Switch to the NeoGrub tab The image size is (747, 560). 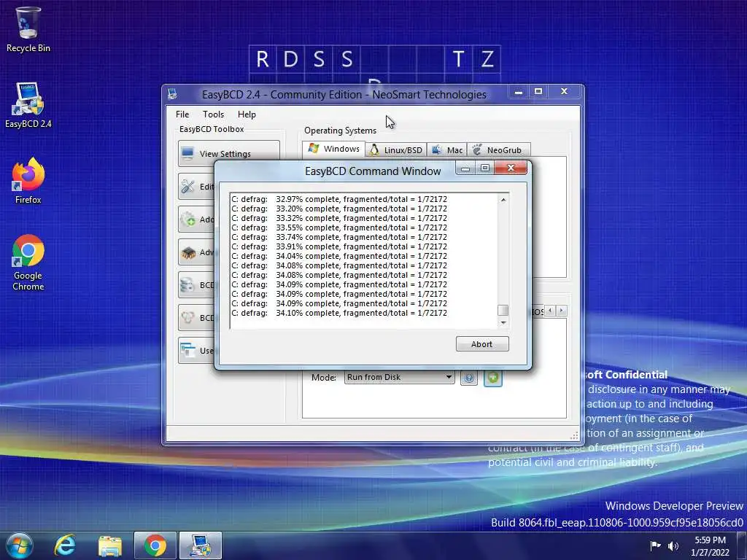[x=498, y=150]
